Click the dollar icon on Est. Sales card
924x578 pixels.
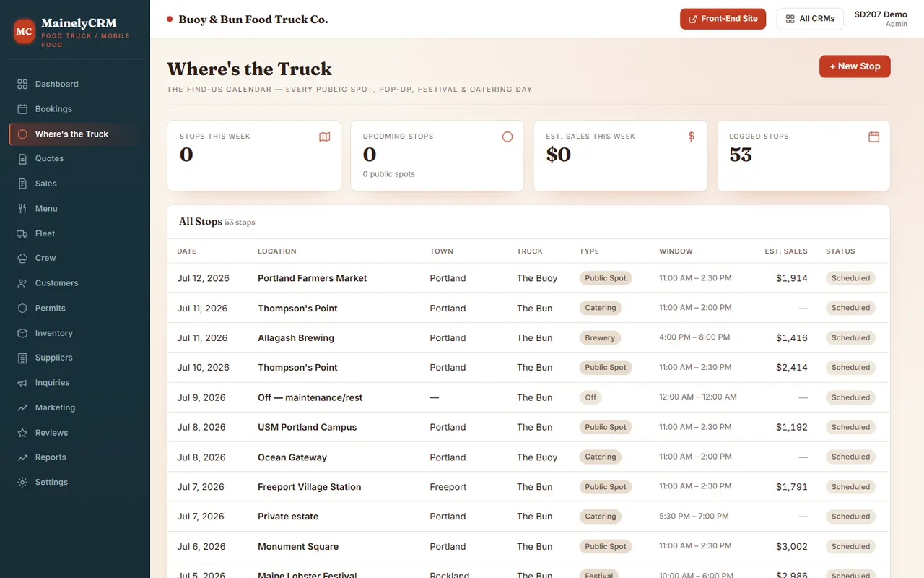pos(692,137)
